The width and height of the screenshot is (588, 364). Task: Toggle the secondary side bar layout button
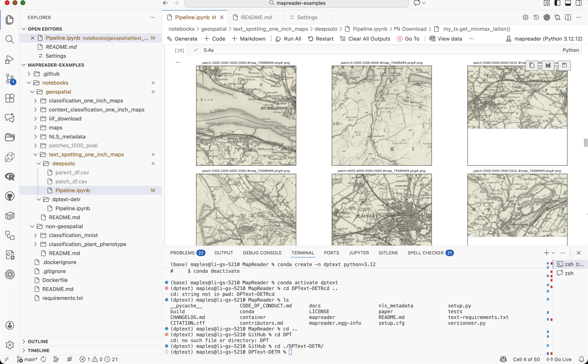579,3
